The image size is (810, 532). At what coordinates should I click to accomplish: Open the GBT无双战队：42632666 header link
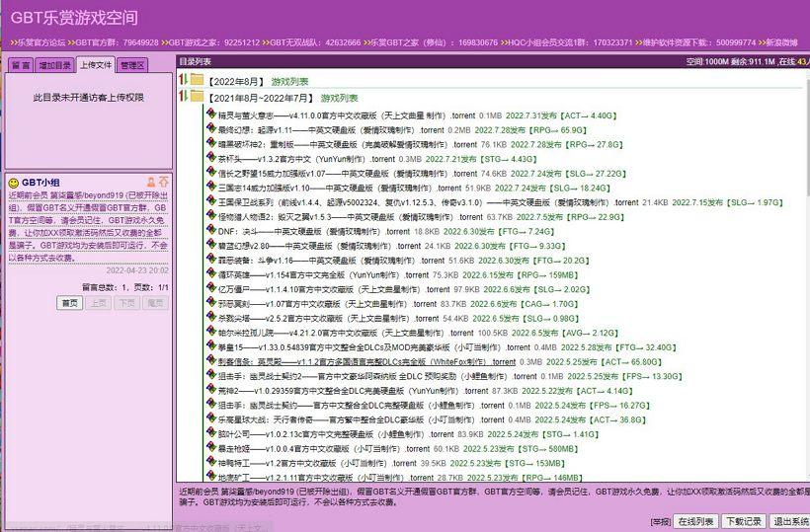click(315, 42)
